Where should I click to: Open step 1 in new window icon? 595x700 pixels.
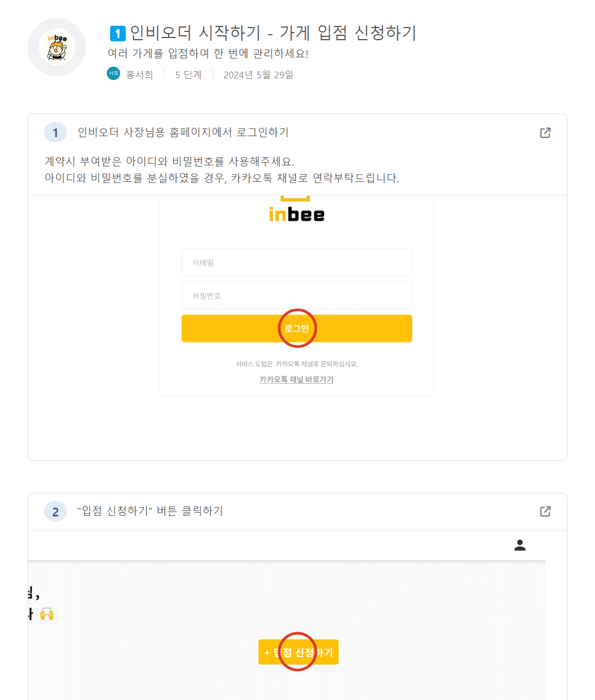click(x=545, y=133)
